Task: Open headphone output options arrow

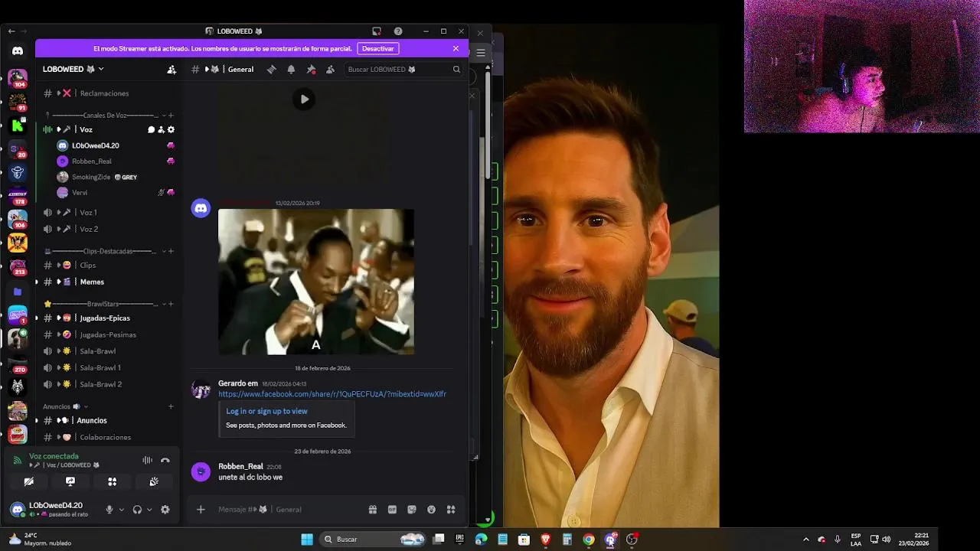Action: 149,510
